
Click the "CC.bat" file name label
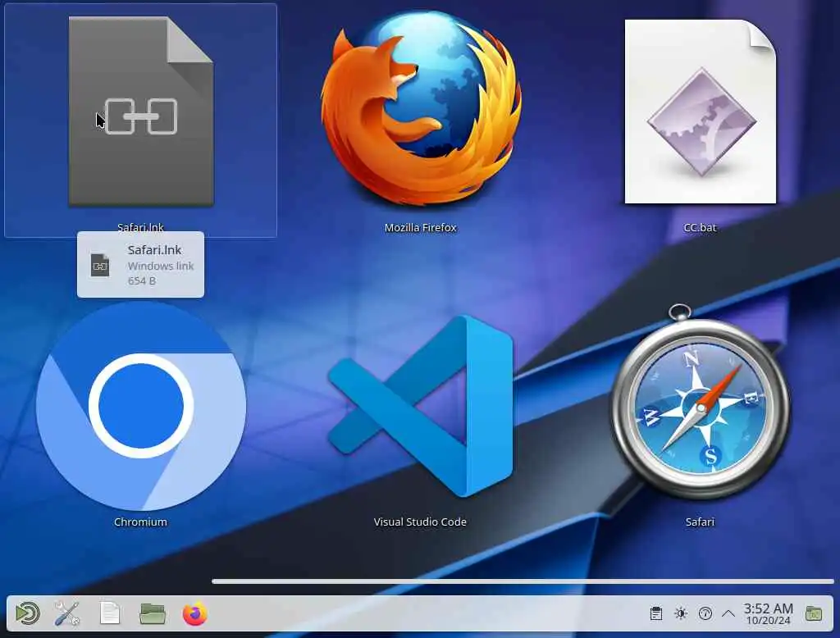coord(701,228)
